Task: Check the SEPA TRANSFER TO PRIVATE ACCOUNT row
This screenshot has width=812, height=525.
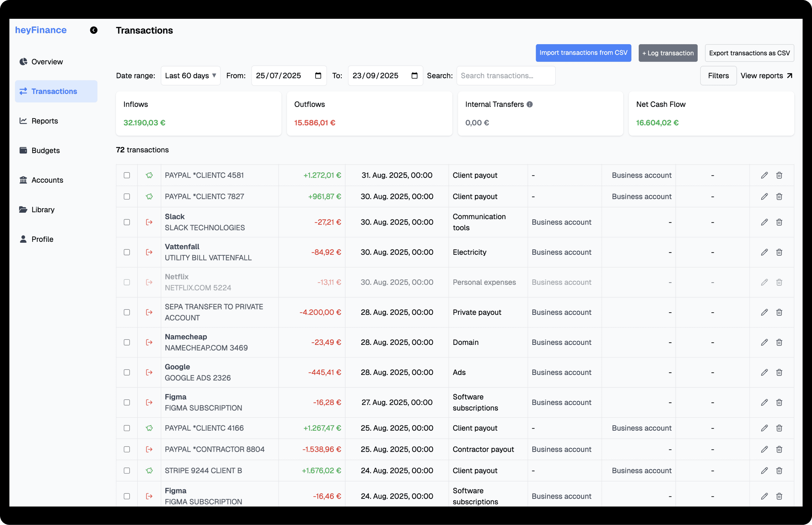Action: tap(127, 312)
